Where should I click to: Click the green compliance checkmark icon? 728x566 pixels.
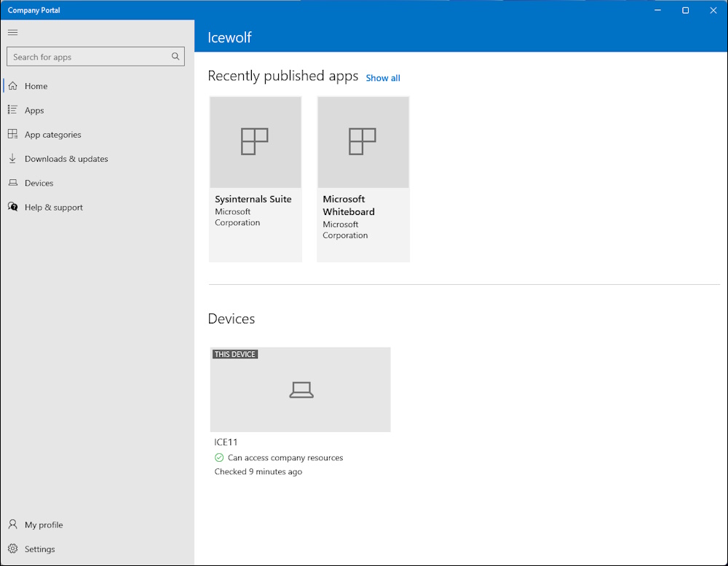[219, 457]
